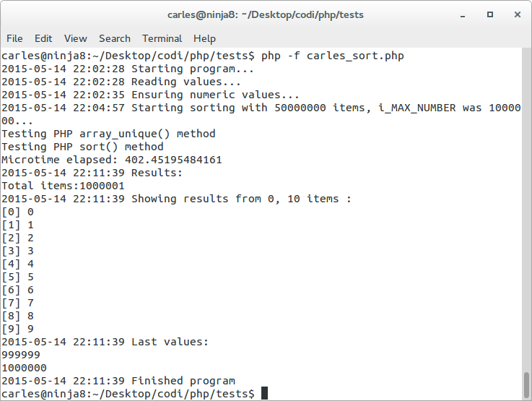Click the 'Testing PHP array_unique() method' line
532x401 pixels.
108,134
